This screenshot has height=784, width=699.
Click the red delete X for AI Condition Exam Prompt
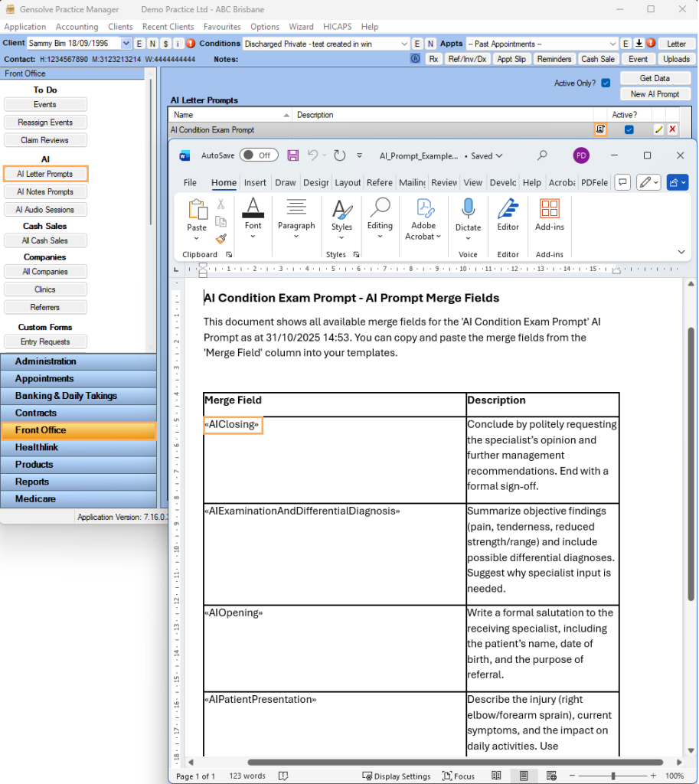click(x=672, y=130)
